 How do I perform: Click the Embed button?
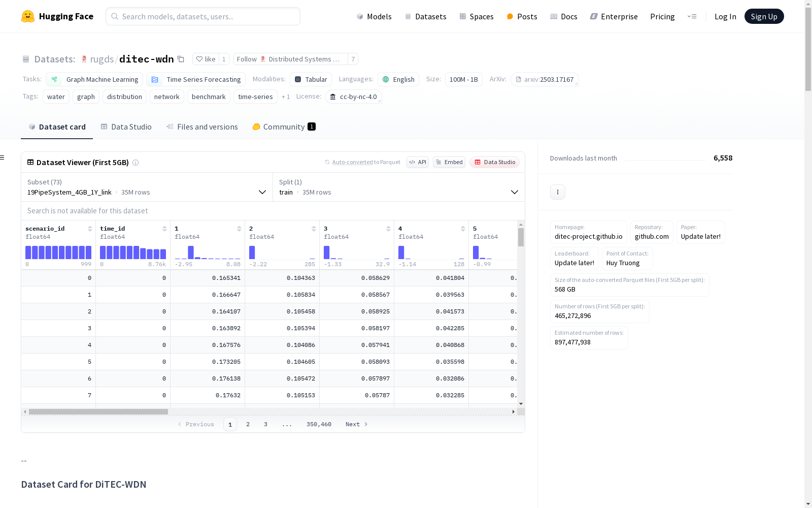pos(449,162)
